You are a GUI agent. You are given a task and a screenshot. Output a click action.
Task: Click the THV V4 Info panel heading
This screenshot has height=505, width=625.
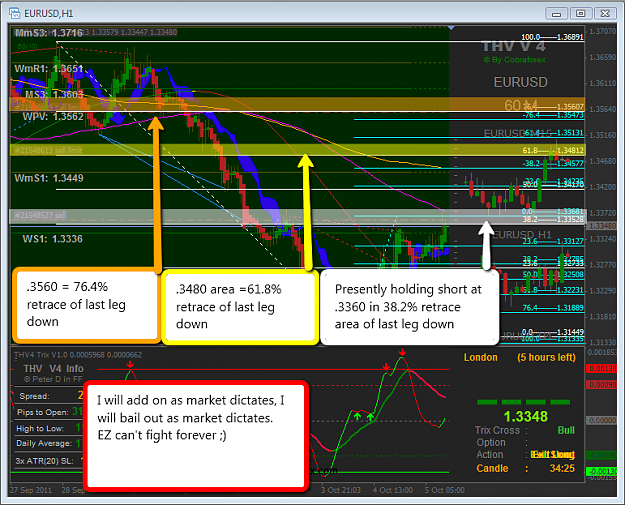click(53, 369)
